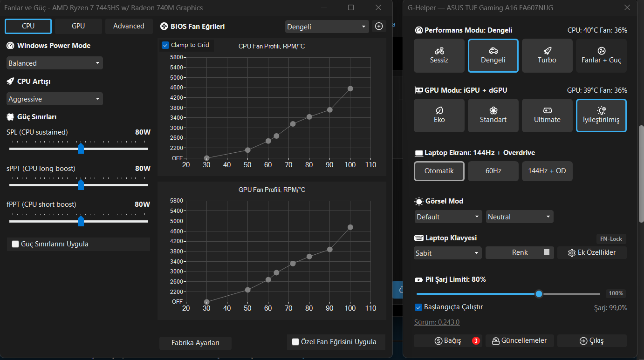Switch GPU mode to Ultimate

tap(547, 115)
